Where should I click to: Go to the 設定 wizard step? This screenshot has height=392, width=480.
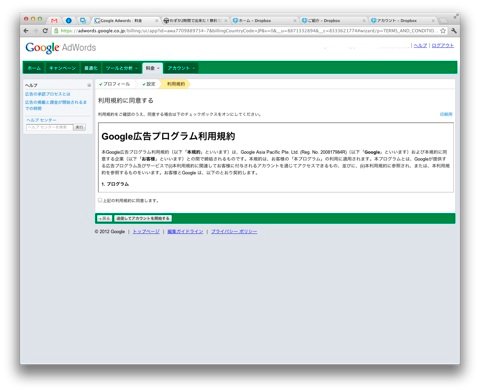pos(149,84)
